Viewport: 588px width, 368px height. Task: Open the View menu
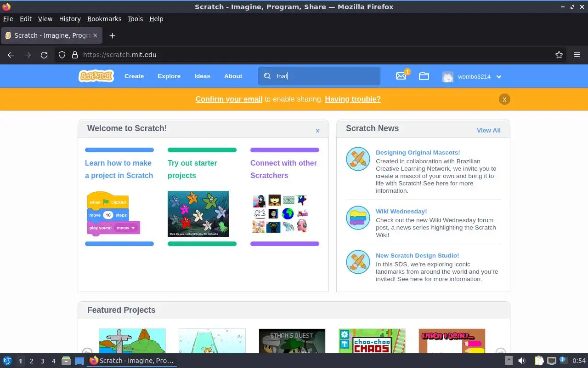pos(45,19)
